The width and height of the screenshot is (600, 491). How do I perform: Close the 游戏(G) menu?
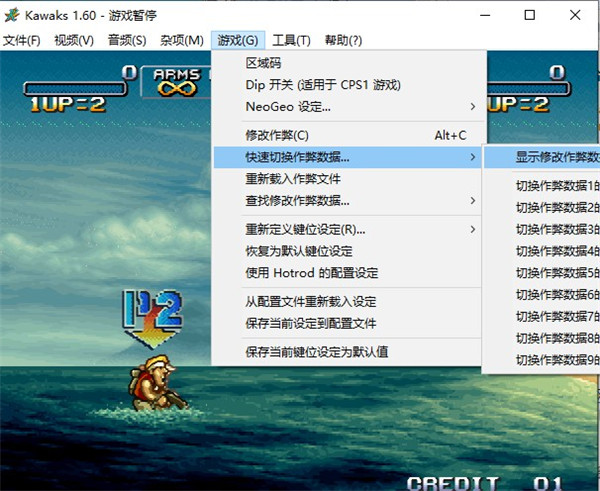point(238,40)
